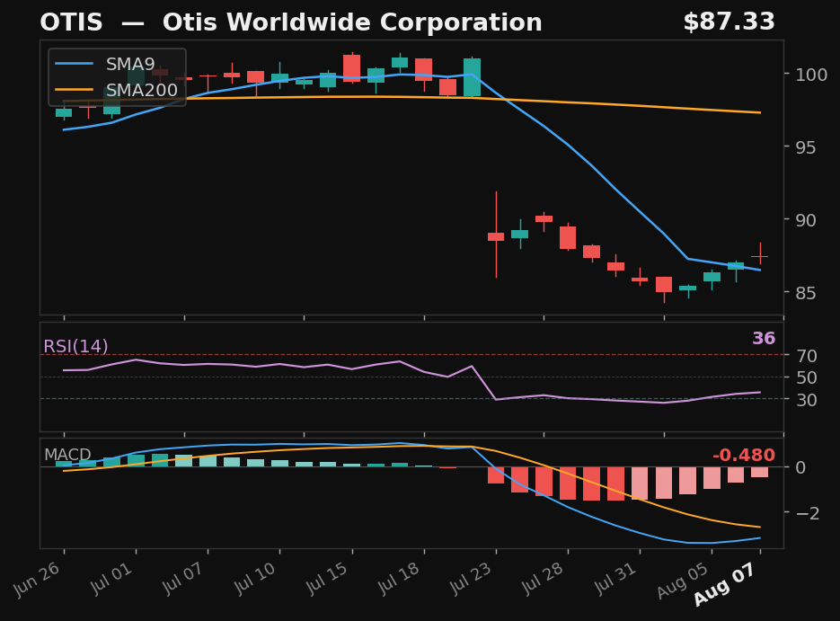Click the Jul 28 date label

(542, 578)
